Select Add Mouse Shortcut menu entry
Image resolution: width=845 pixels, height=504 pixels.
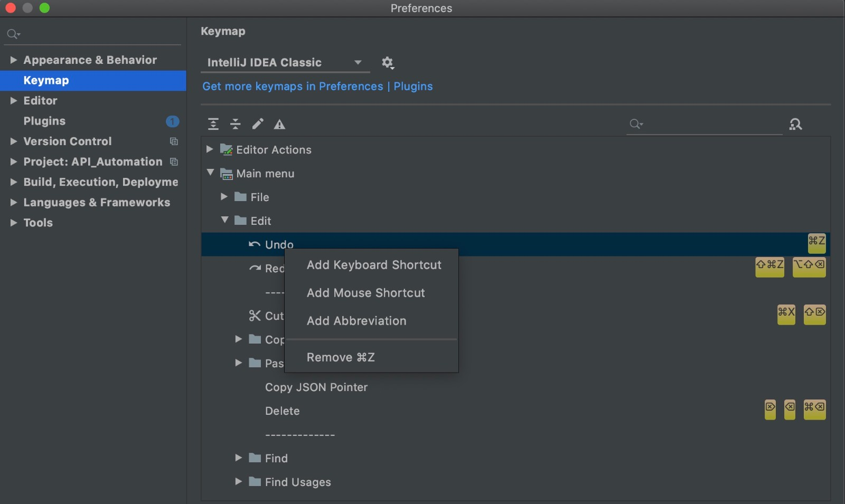[x=365, y=293]
